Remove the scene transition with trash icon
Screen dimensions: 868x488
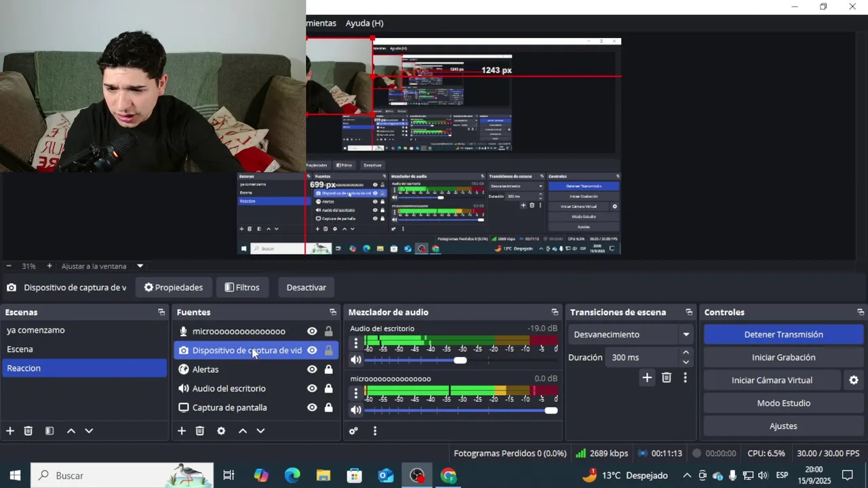pos(667,378)
